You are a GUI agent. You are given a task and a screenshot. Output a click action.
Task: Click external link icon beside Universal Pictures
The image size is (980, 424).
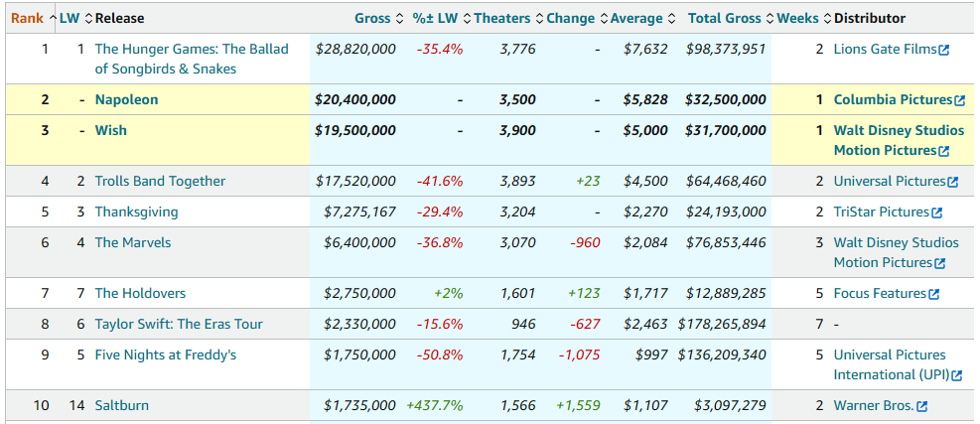953,183
